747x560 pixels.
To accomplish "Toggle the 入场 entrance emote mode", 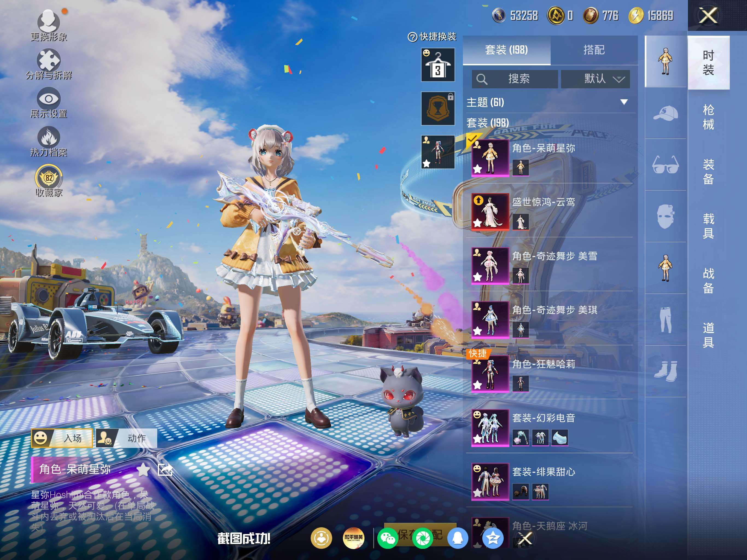I will [62, 438].
